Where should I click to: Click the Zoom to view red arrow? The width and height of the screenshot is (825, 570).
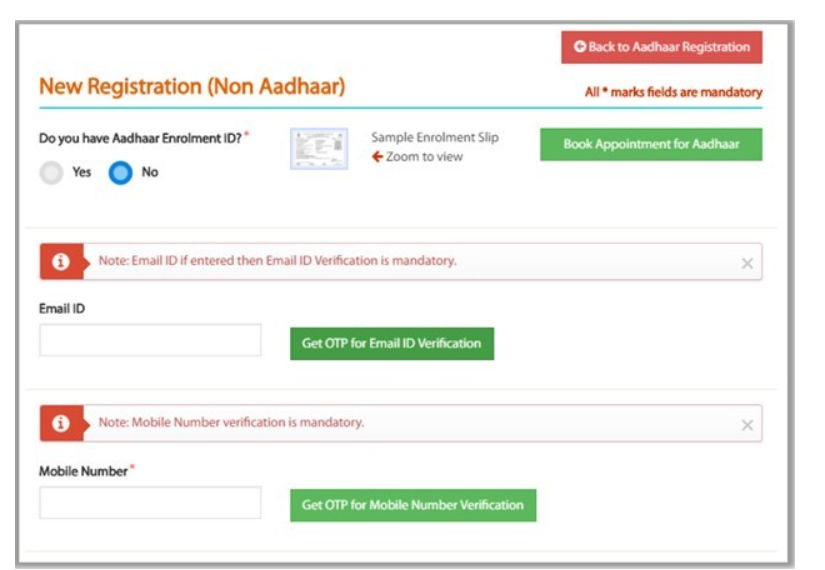[377, 157]
